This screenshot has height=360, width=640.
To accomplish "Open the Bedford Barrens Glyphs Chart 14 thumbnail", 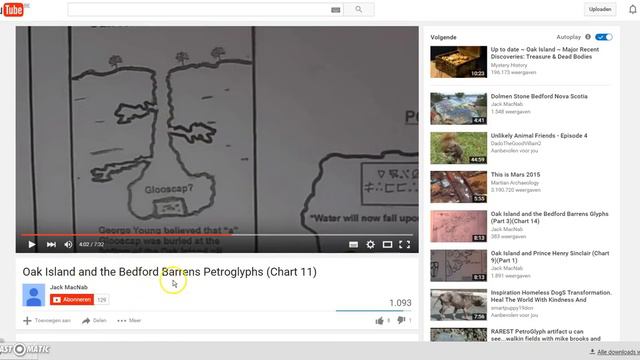I will [x=458, y=226].
